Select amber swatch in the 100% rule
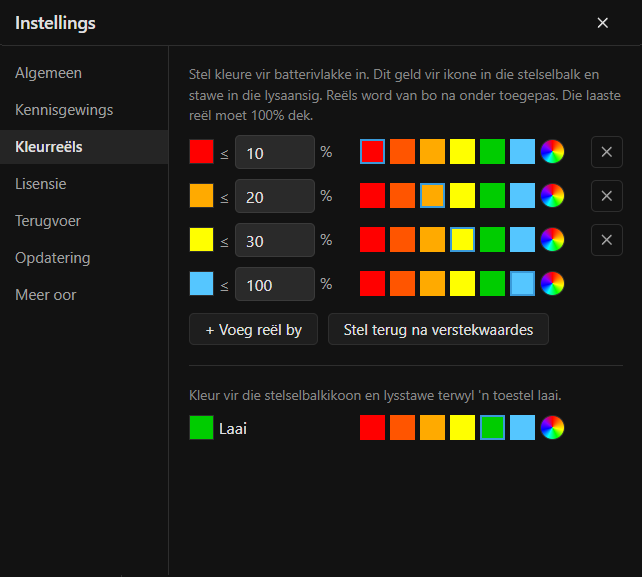The image size is (642, 577). click(432, 283)
